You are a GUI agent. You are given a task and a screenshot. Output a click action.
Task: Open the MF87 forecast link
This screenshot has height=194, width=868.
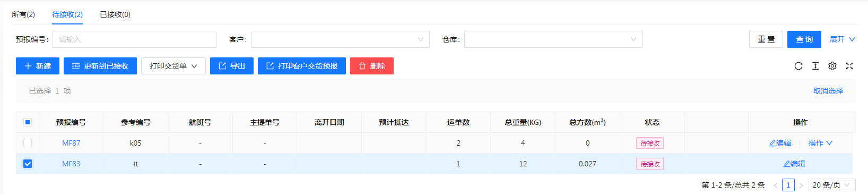click(71, 143)
